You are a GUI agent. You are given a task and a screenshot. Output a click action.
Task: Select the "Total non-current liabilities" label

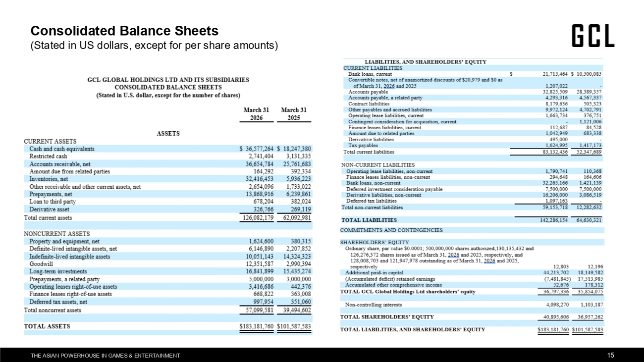[x=372, y=207]
